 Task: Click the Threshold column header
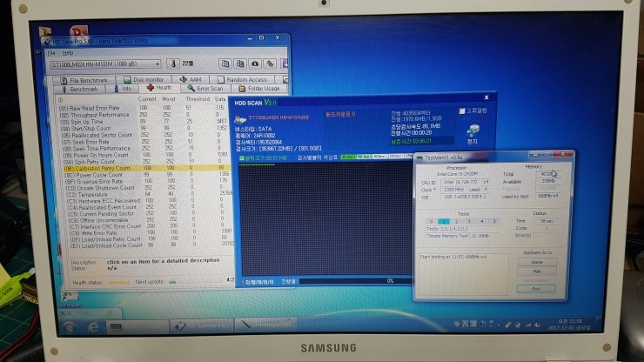[198, 99]
